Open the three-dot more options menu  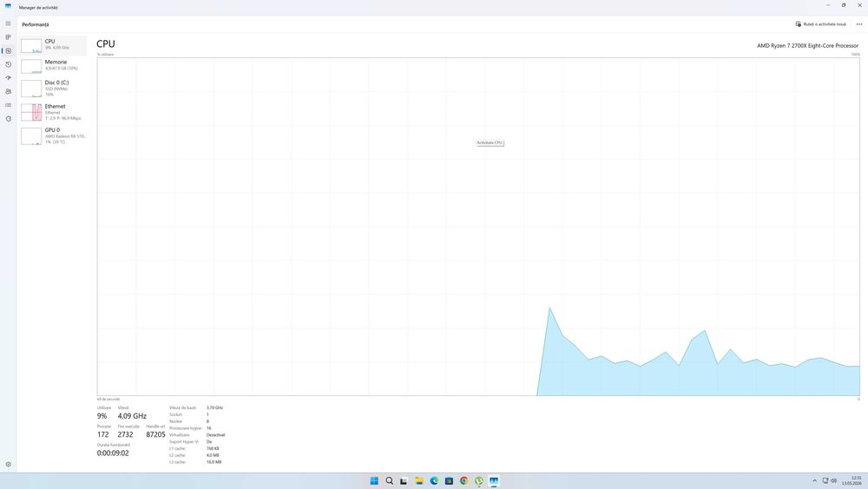click(859, 24)
